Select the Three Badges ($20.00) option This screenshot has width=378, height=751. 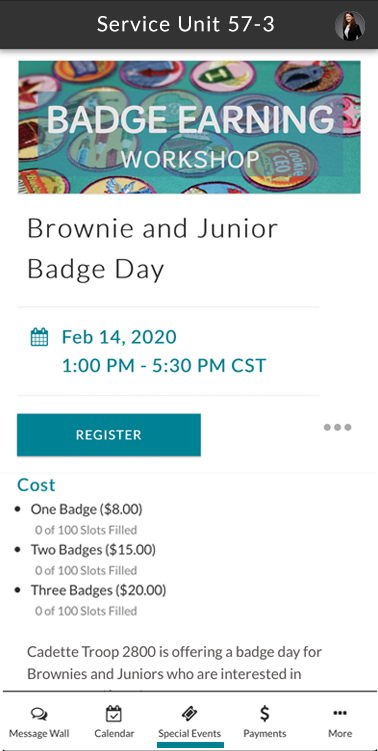coord(98,590)
